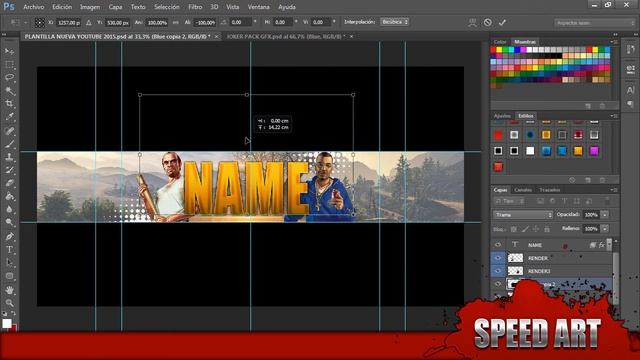Select the Brush tool
Screen dimensions: 640x360
click(x=9, y=144)
